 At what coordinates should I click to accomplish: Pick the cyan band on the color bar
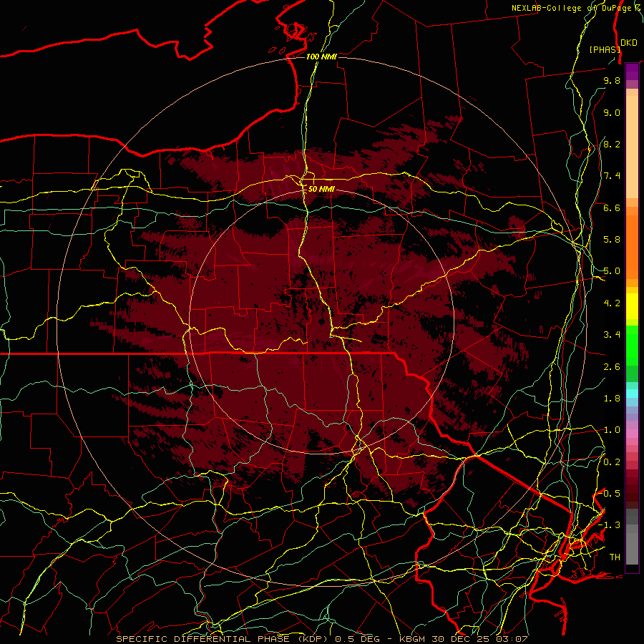(632, 394)
